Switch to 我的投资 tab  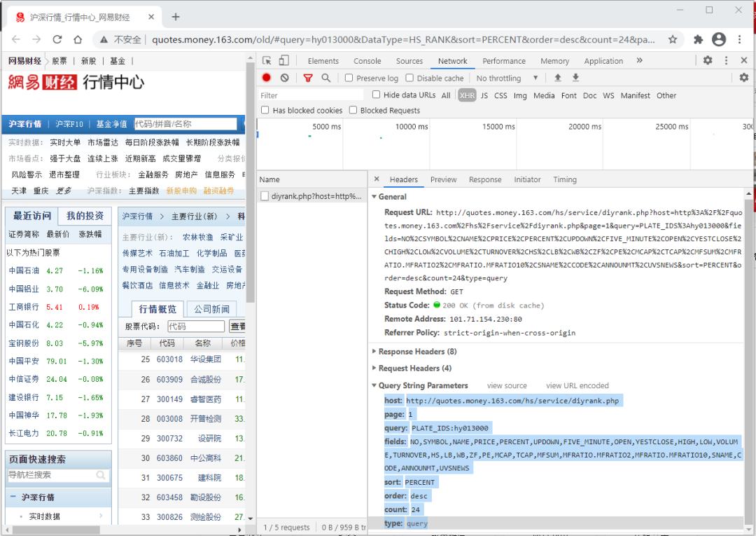[85, 216]
